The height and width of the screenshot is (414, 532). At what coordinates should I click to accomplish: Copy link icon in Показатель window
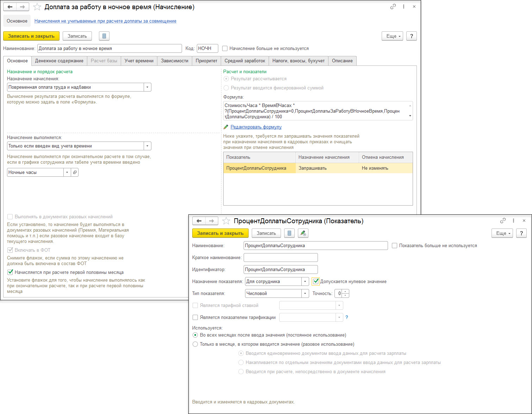point(503,221)
